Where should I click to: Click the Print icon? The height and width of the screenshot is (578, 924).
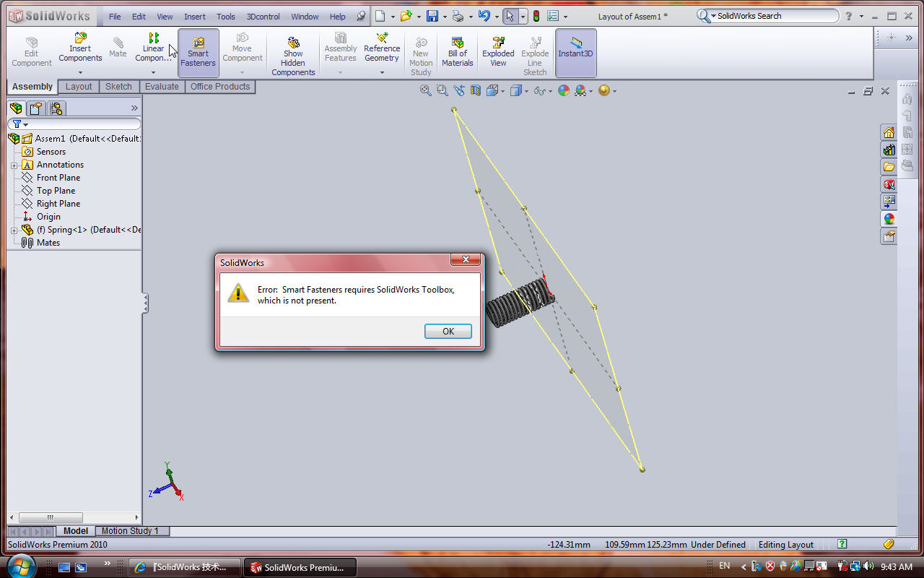point(458,16)
